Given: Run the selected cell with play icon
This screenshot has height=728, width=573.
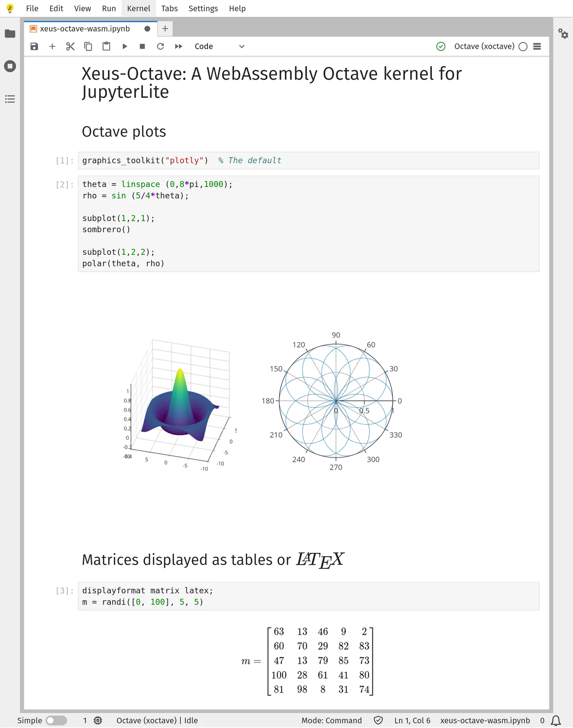Looking at the screenshot, I should (x=124, y=46).
